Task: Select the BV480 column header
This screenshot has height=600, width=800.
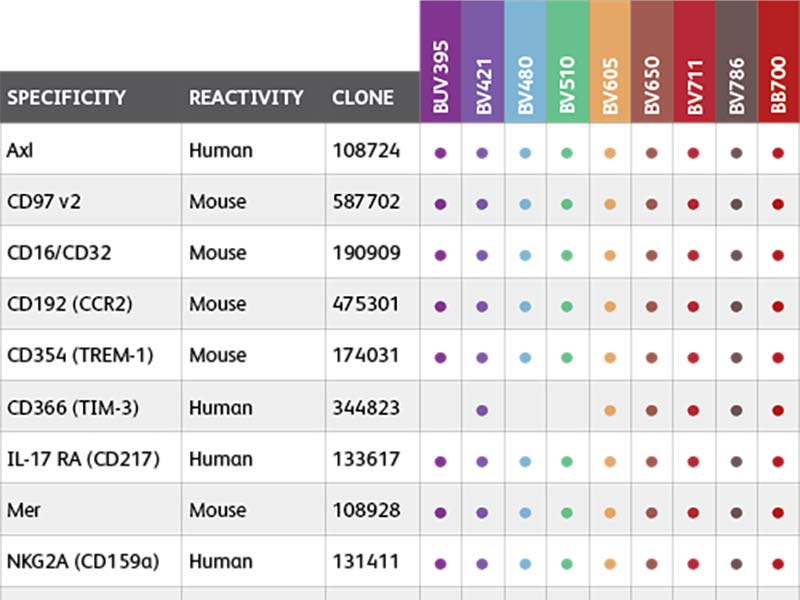Action: (525, 61)
